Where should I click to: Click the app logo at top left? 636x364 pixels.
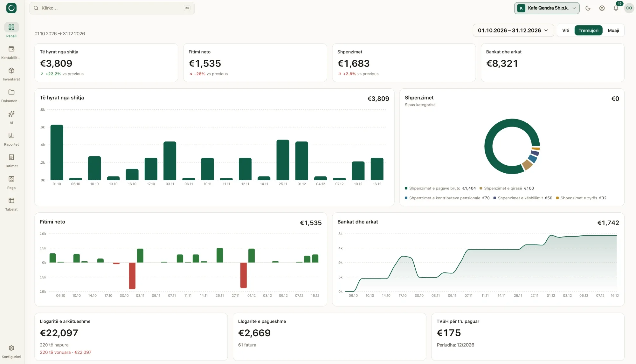coord(11,8)
